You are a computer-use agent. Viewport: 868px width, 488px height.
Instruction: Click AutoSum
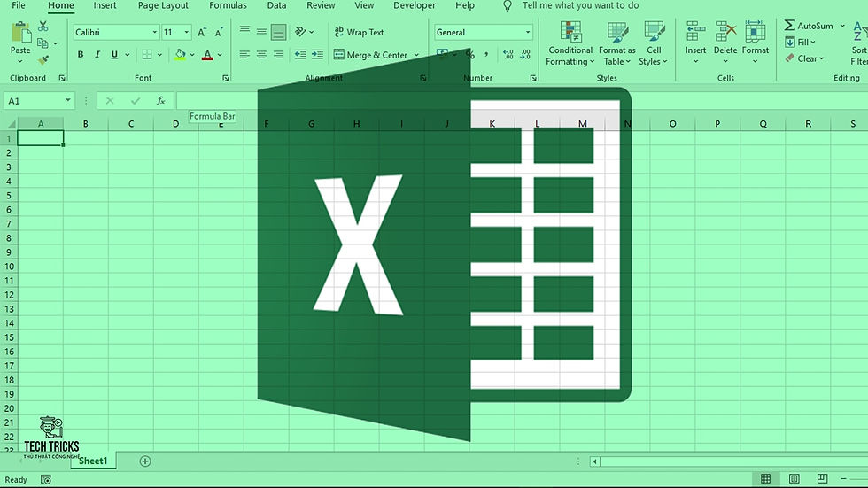coord(809,26)
